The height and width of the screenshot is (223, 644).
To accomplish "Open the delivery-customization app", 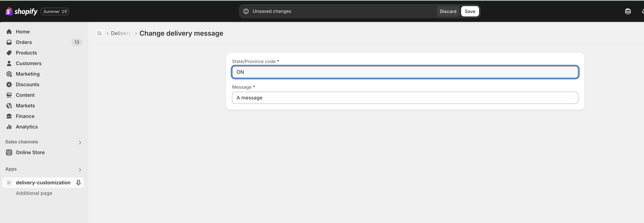I will click(x=43, y=182).
